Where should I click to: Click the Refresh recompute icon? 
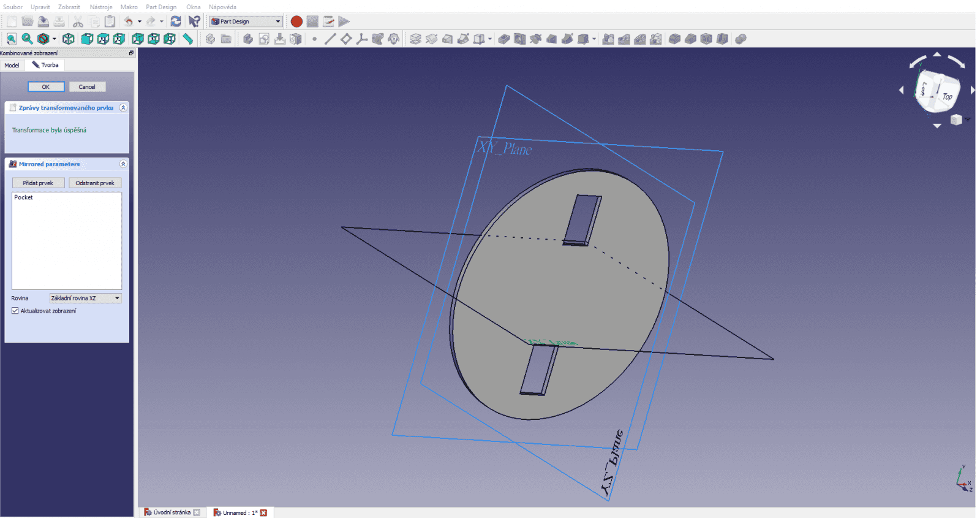pos(176,21)
